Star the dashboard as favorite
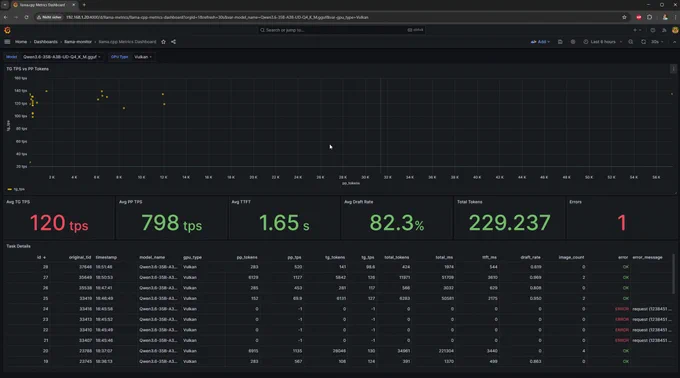Viewport: 680px width, 378px height. coord(163,42)
